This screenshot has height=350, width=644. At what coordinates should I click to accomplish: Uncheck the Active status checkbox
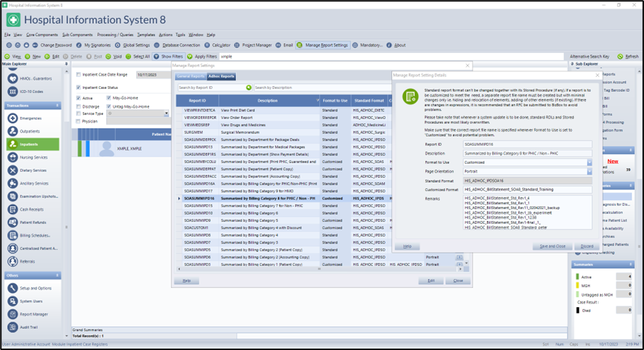tap(78, 98)
